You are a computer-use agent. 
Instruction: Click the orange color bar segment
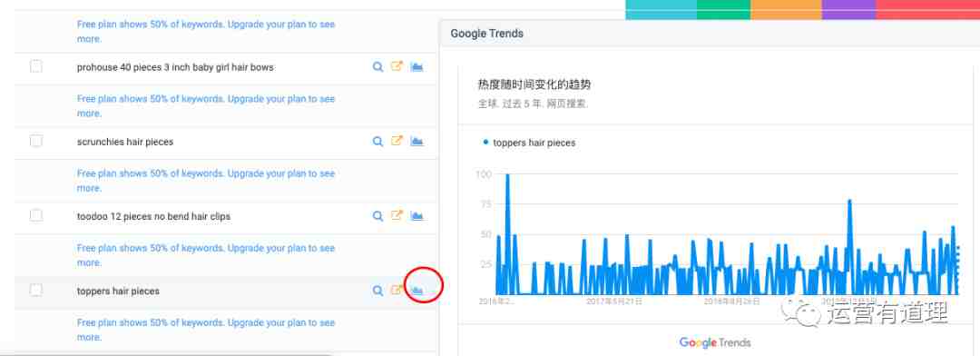(786, 9)
